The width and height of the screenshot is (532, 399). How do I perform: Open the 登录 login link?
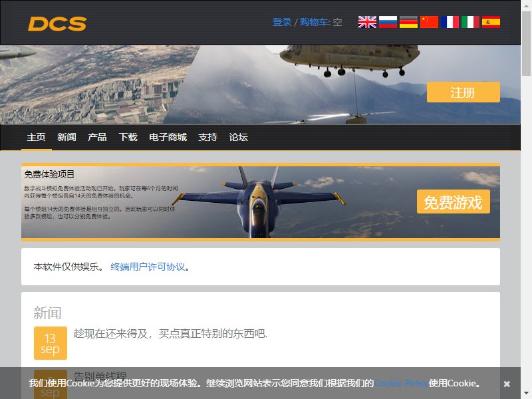pyautogui.click(x=282, y=22)
